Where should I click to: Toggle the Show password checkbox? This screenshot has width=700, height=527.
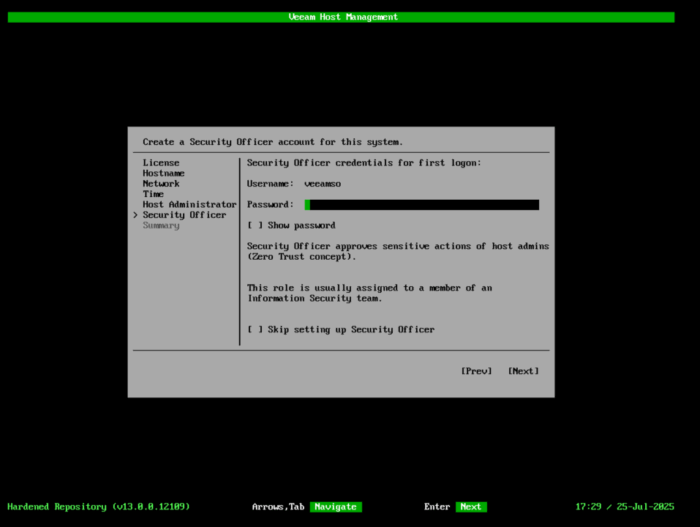291,225
